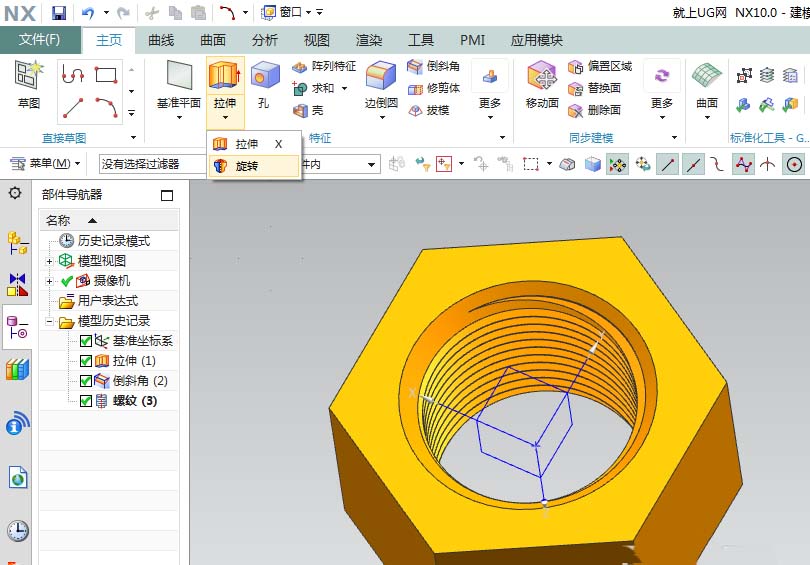810x565 pixels.
Task: Toggle checkbox for 拉伸 (1)
Action: coord(86,360)
